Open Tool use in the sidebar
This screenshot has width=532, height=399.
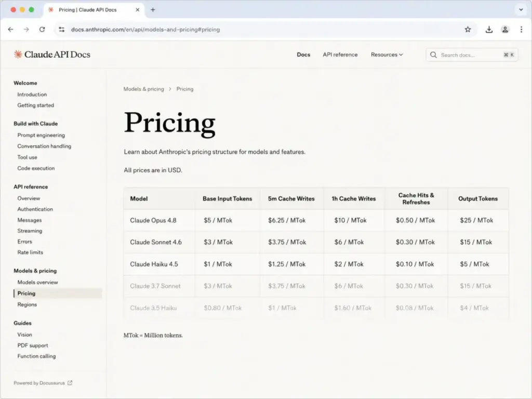tap(28, 157)
